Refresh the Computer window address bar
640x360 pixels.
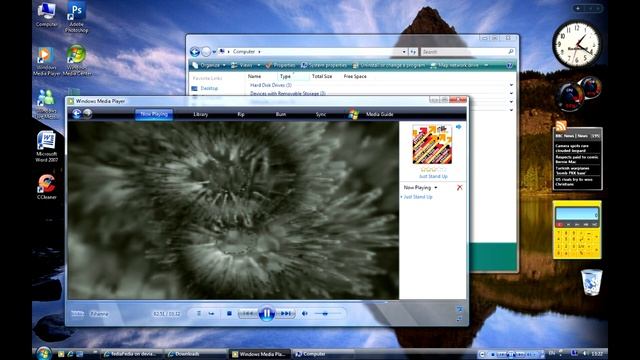pyautogui.click(x=413, y=52)
